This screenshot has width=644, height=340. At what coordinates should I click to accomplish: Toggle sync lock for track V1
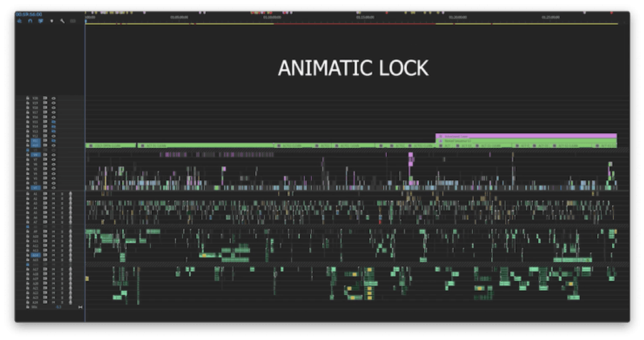pos(45,188)
